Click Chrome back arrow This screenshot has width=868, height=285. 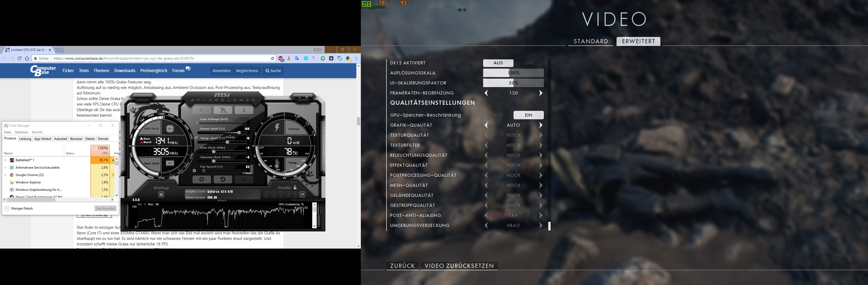[x=5, y=59]
